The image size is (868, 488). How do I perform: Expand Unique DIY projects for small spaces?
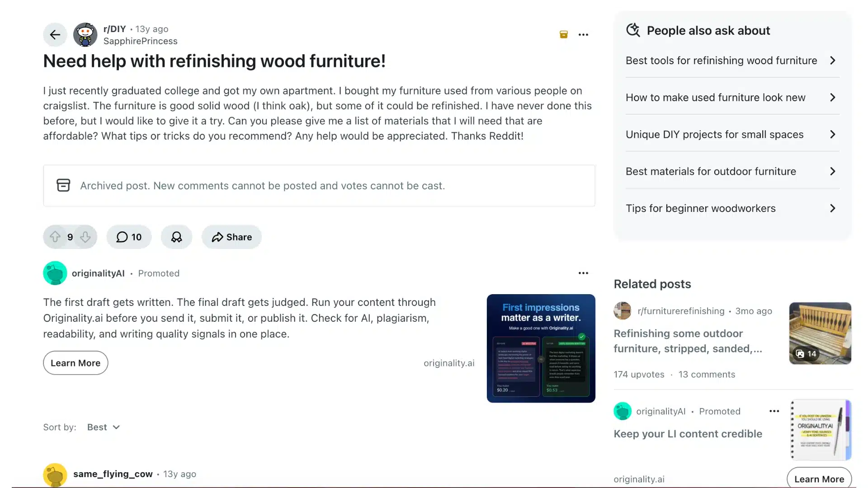click(x=732, y=135)
